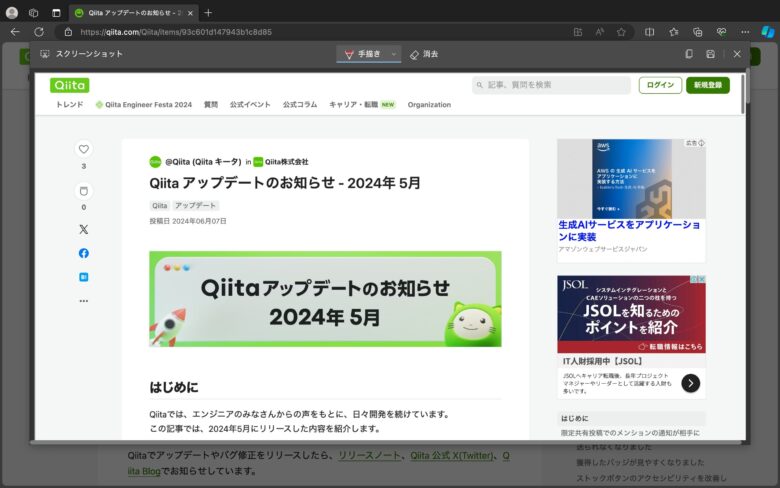View site information lock icon
Viewport: 780px width, 488px height.
point(68,32)
